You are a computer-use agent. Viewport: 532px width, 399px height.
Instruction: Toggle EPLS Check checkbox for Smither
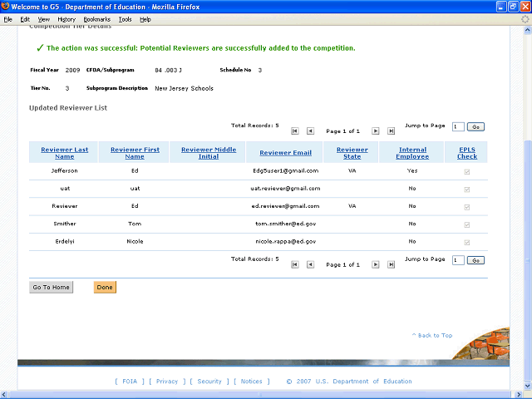(x=467, y=224)
